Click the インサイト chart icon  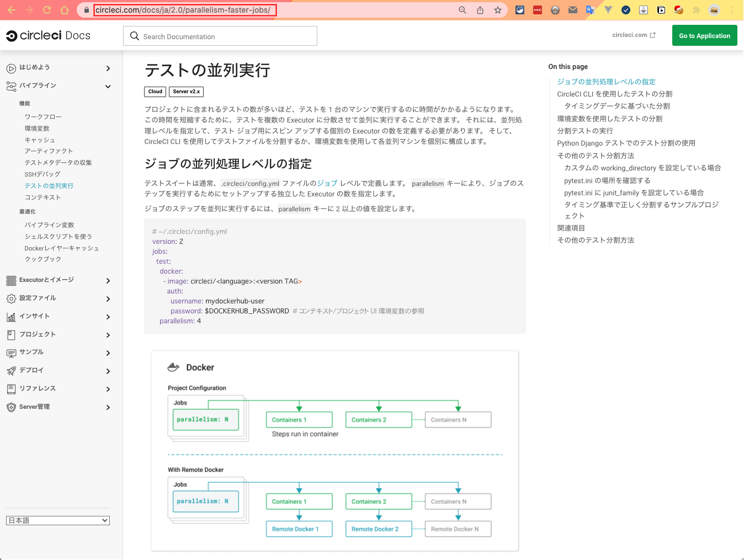tap(11, 317)
